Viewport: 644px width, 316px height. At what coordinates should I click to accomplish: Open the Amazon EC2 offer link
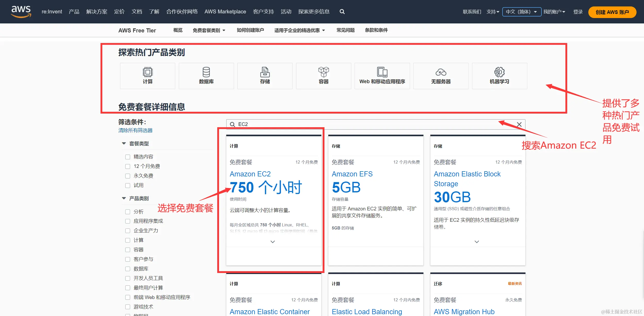click(x=250, y=174)
